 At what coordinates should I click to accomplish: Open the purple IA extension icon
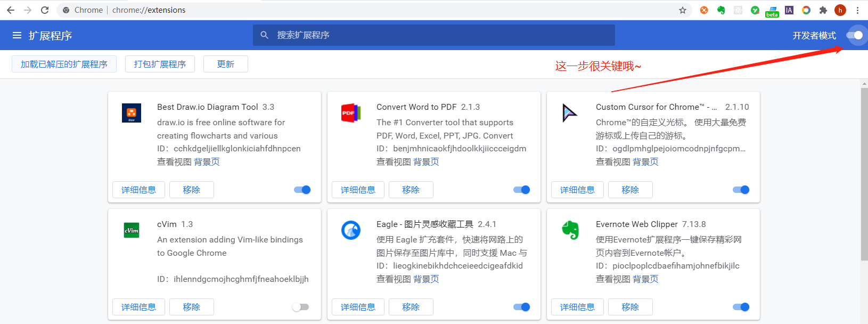789,10
